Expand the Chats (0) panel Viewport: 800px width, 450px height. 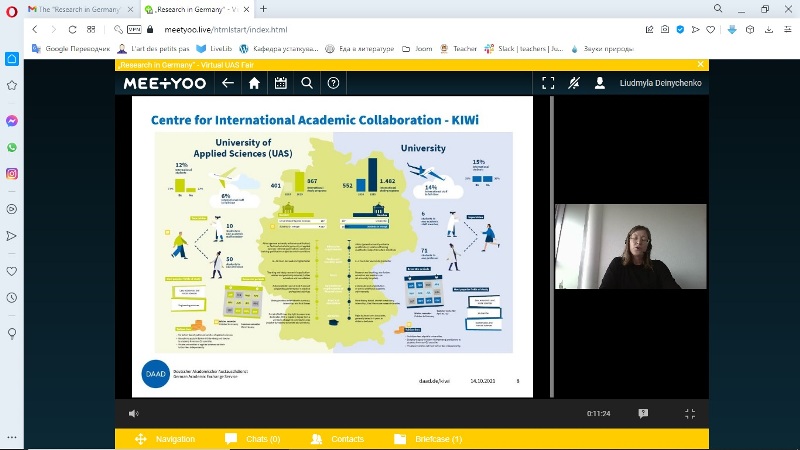coord(252,439)
